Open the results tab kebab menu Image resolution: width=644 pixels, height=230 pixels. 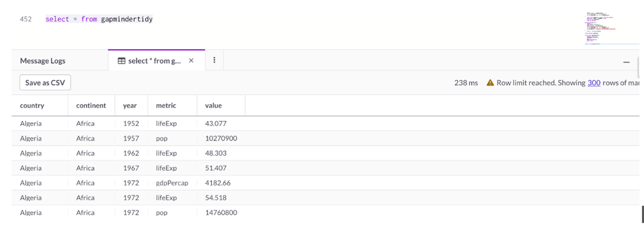tap(214, 60)
